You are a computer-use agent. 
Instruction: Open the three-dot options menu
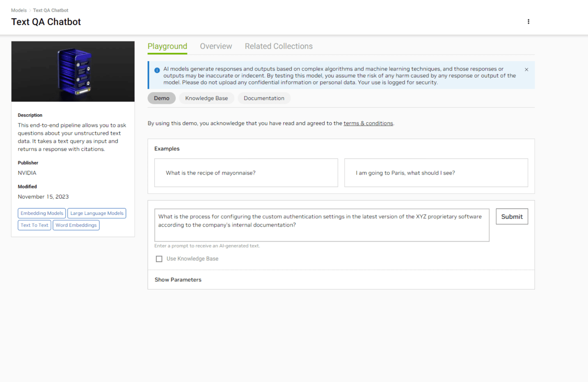[529, 21]
